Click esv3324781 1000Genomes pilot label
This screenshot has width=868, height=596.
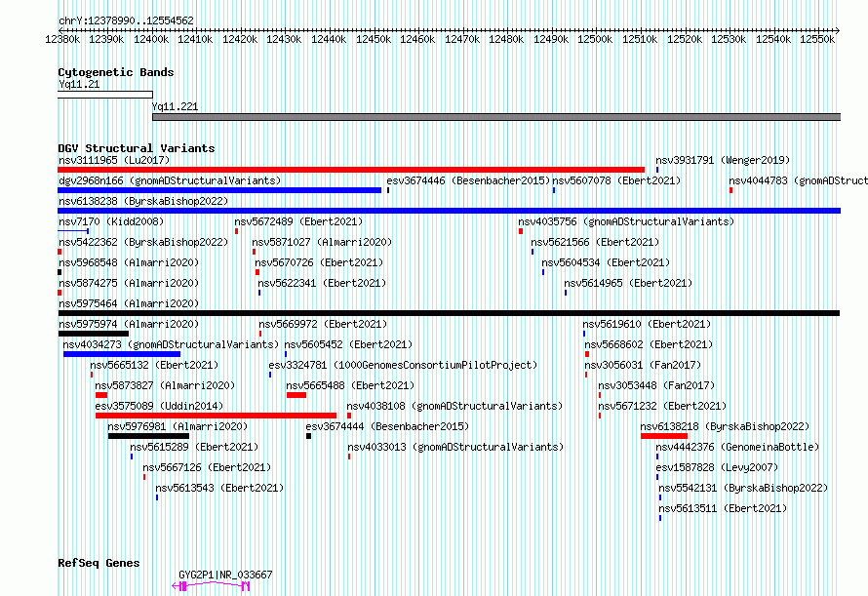pos(403,365)
